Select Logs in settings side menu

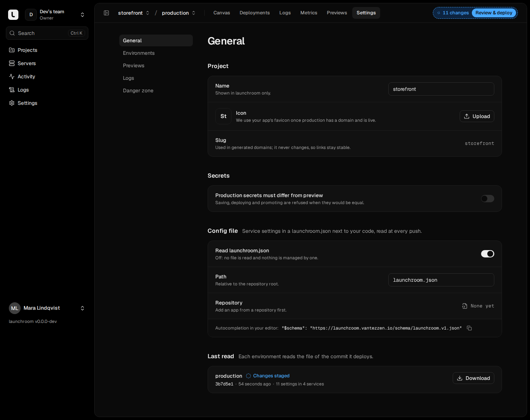pos(156,78)
